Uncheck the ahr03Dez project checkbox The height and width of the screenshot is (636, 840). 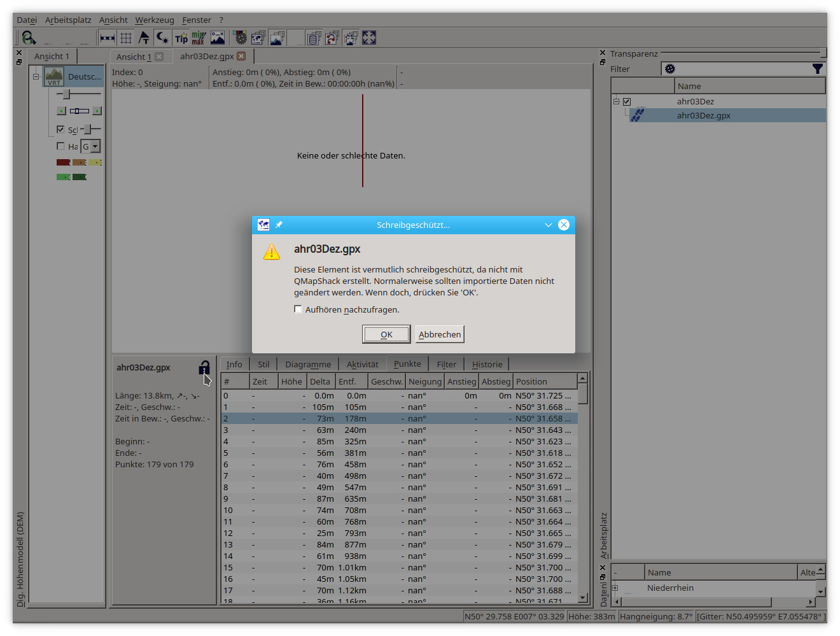[x=627, y=101]
